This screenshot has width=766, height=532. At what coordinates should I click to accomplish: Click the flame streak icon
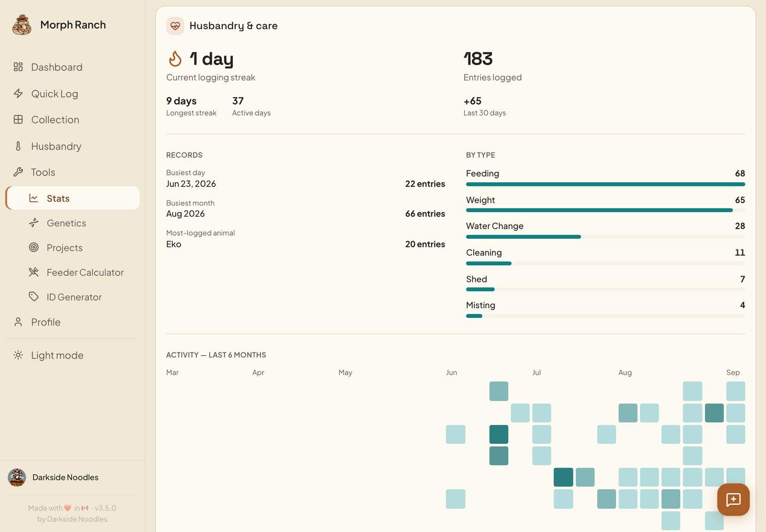coord(175,59)
